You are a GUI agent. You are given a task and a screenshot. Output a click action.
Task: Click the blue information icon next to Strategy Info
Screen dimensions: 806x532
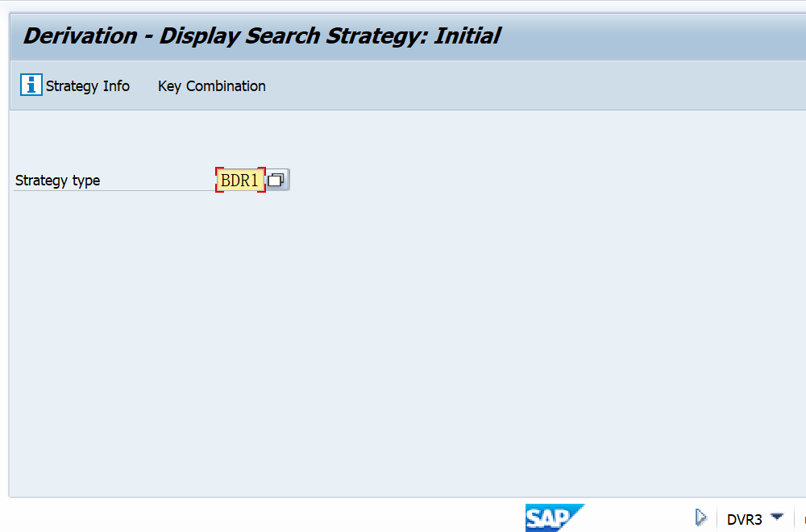click(30, 85)
